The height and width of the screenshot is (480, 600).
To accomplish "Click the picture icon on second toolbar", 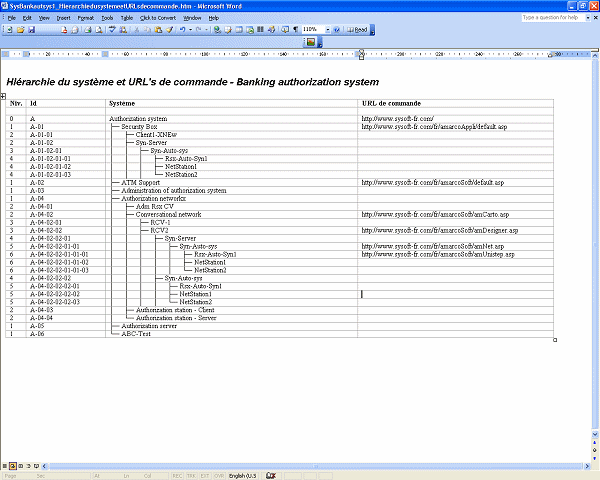I will 311,42.
